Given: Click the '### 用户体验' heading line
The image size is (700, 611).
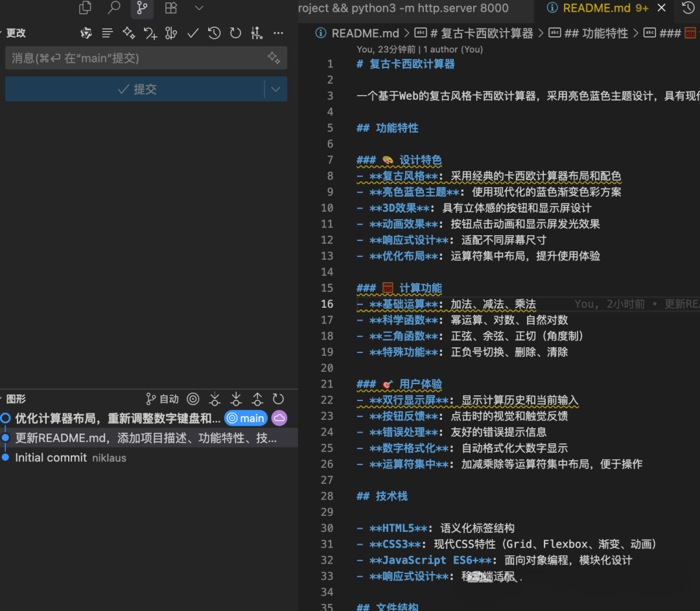Looking at the screenshot, I should click(x=399, y=384).
